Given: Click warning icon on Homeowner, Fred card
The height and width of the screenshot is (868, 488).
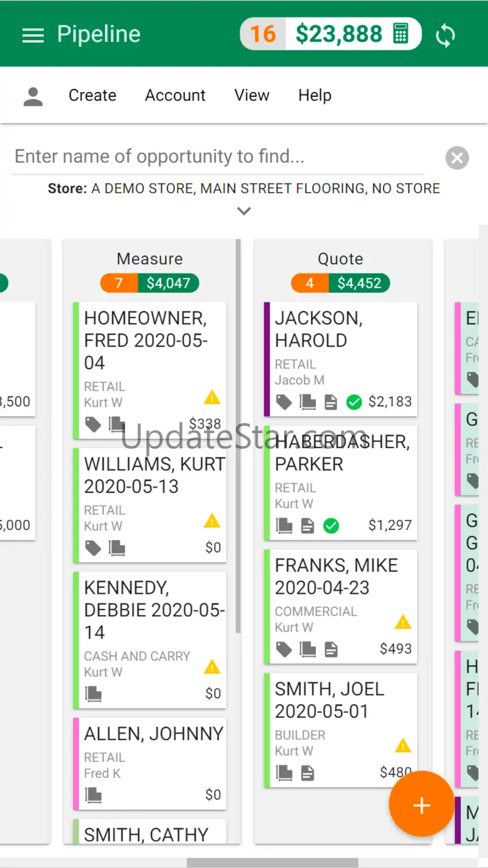Looking at the screenshot, I should click(212, 397).
